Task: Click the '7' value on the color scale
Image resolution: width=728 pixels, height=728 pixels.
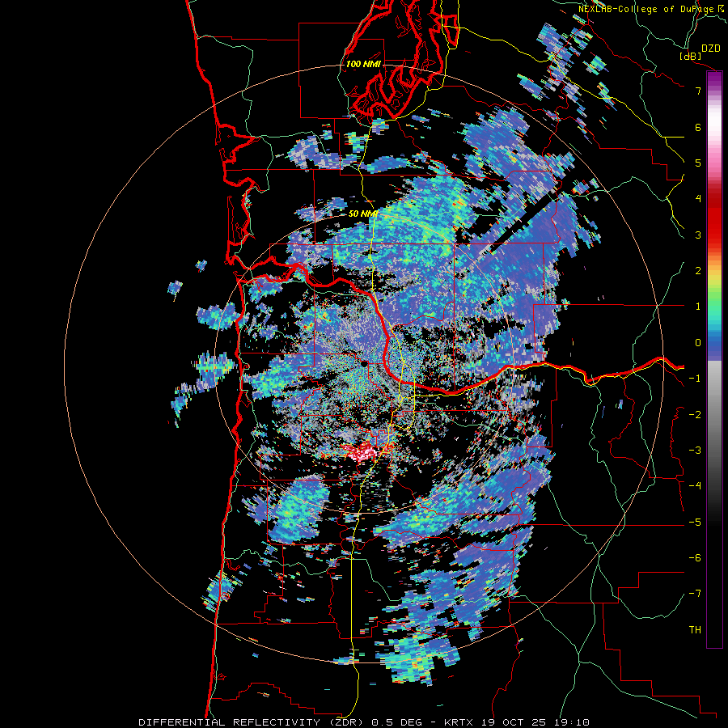Action: 698,91
